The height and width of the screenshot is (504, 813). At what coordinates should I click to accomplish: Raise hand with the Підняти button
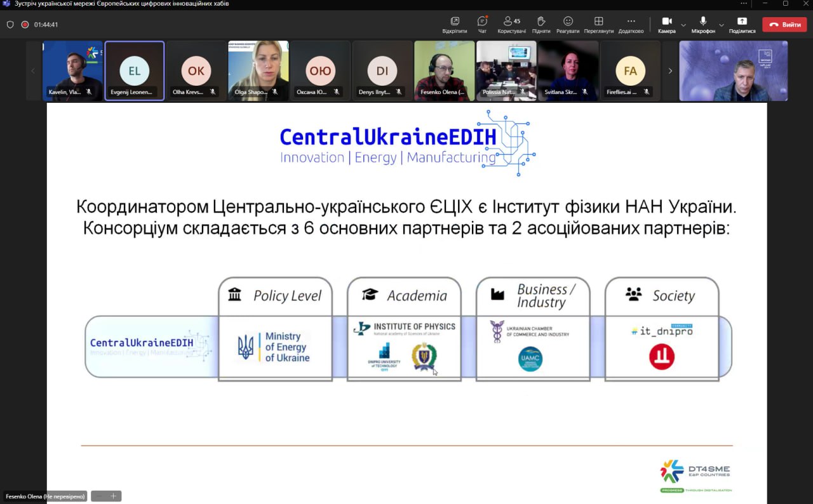(541, 24)
